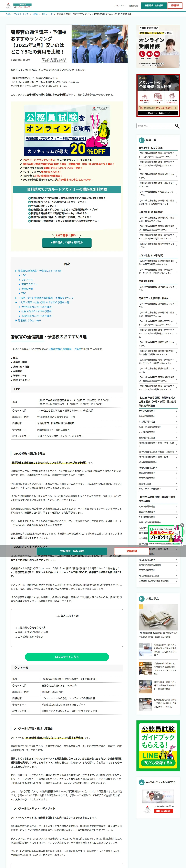This screenshot has width=186, height=868.
Task: Jump to LEC in table of contents
Action: (x=24, y=275)
